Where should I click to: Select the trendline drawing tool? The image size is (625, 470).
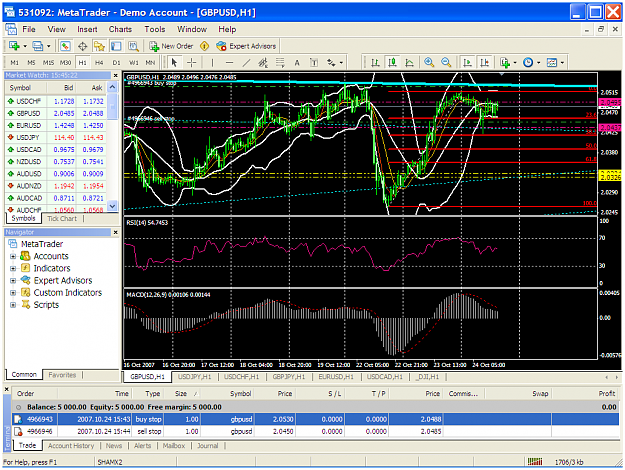pyautogui.click(x=246, y=63)
